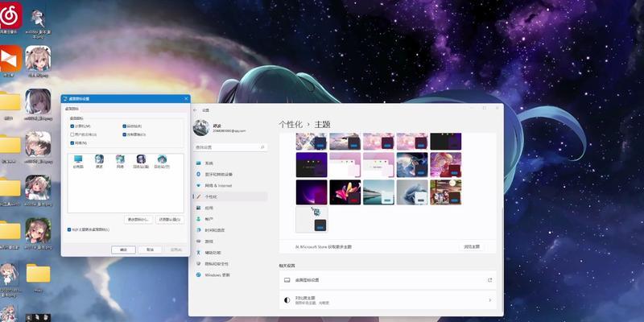Toggle the 网络(N) checkbox
The width and height of the screenshot is (644, 322).
coord(72,143)
